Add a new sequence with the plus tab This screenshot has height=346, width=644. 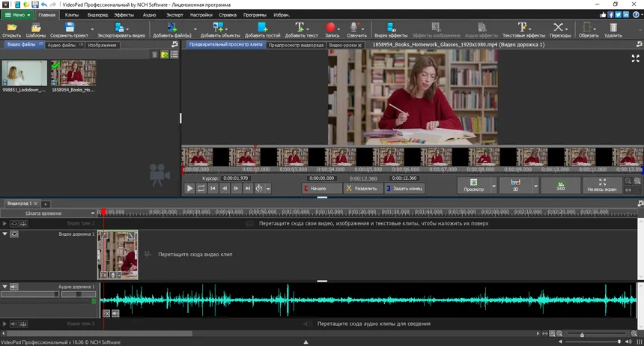(46, 204)
